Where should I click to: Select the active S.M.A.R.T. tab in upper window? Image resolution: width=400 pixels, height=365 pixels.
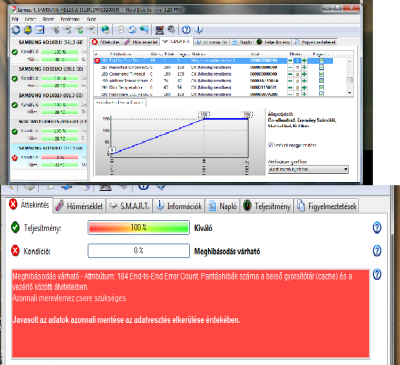tap(177, 42)
